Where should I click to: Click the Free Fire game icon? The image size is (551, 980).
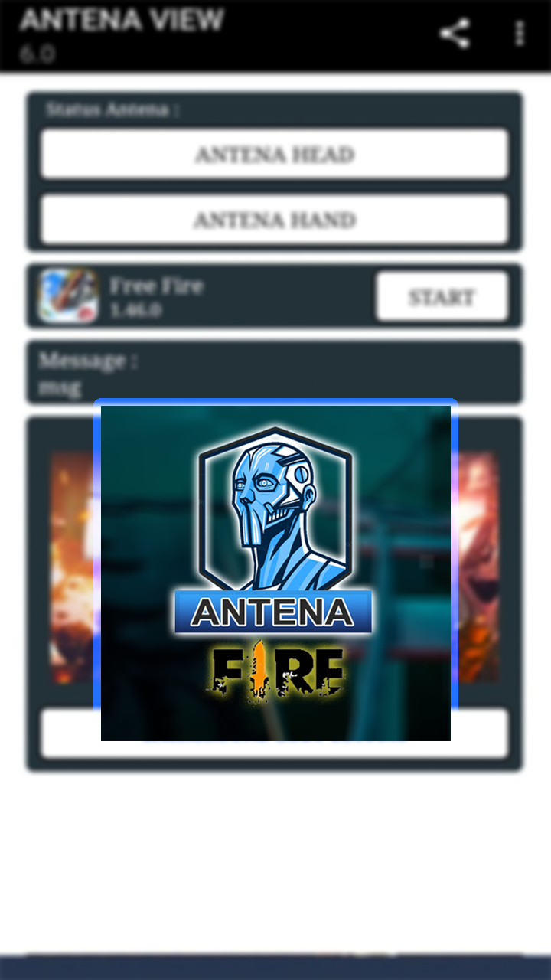click(x=68, y=296)
